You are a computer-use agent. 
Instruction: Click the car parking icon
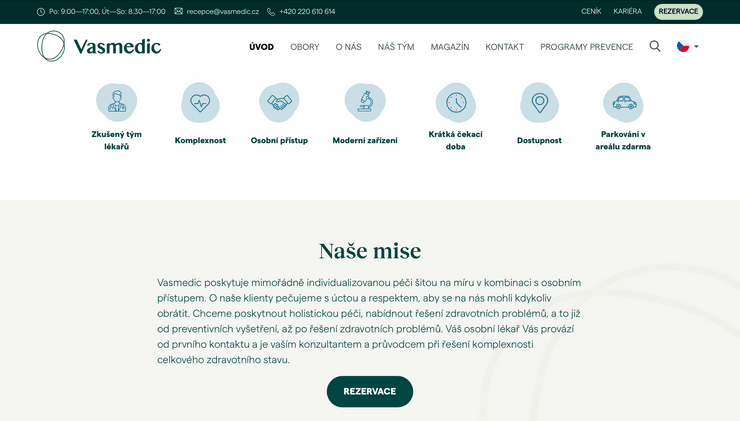(625, 102)
